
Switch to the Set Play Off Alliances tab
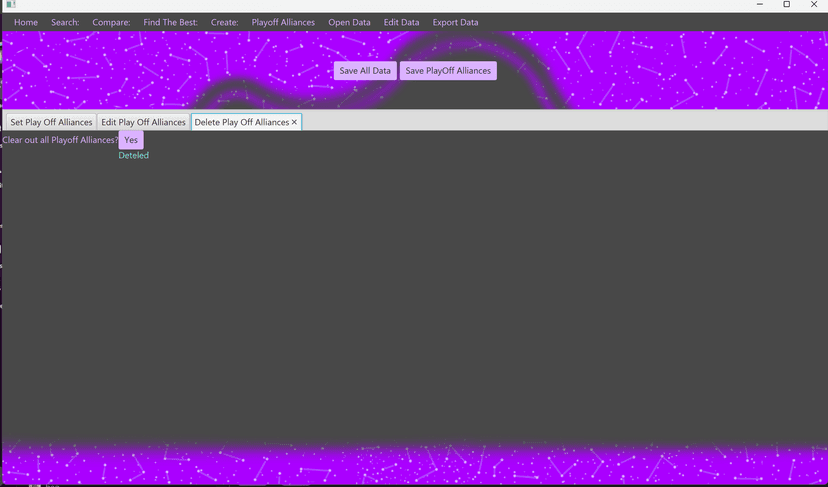[x=51, y=122]
